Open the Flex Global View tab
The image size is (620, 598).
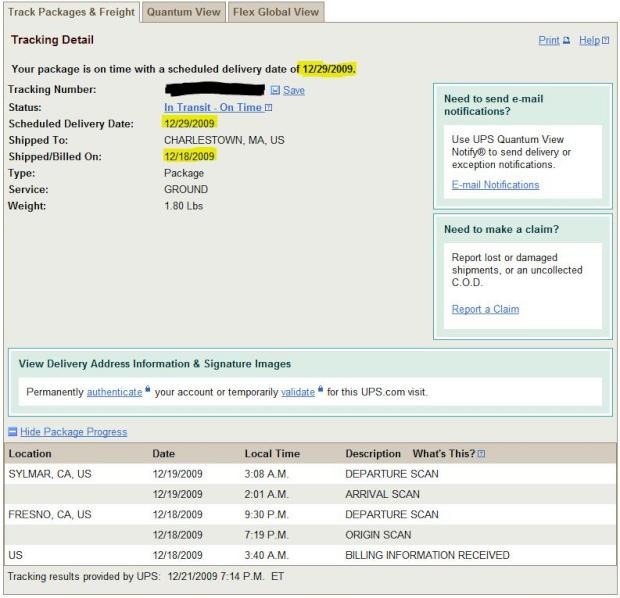[275, 12]
